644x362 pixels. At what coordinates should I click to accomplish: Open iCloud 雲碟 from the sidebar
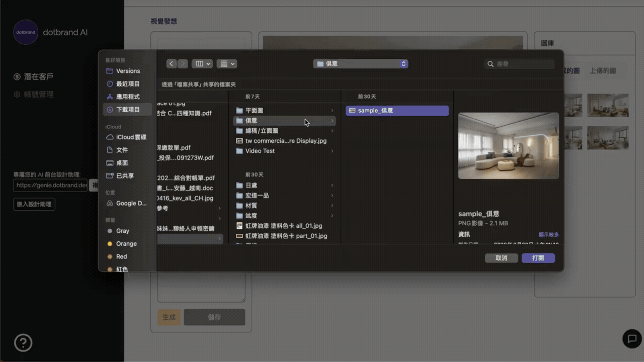130,137
